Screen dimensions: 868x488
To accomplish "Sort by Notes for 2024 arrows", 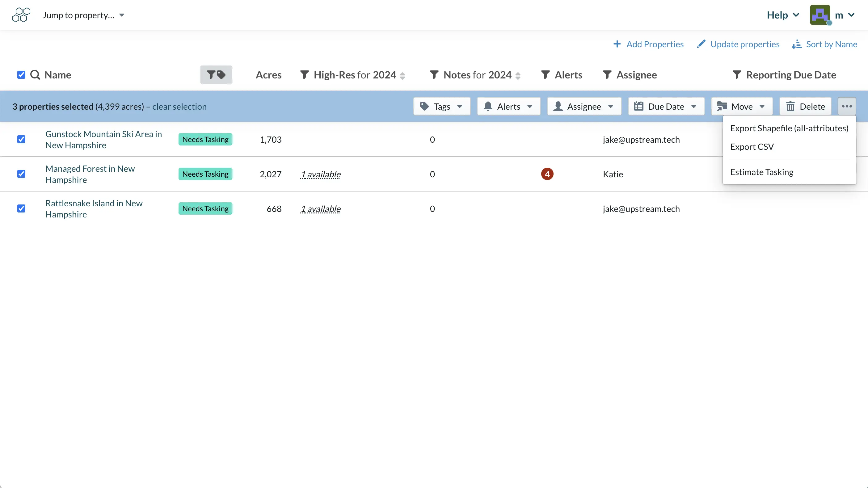I will click(x=518, y=75).
